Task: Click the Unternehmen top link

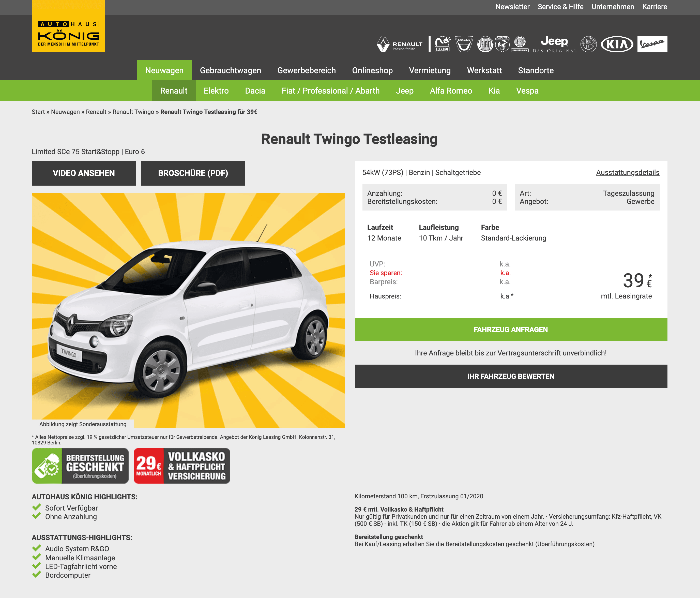Action: (x=613, y=7)
